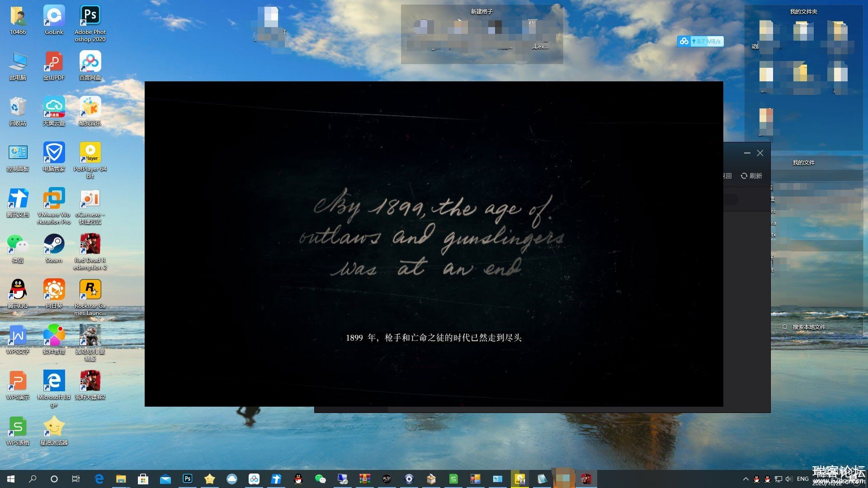The width and height of the screenshot is (868, 488).
Task: Open Task View on the taskbar
Action: pos(76,479)
